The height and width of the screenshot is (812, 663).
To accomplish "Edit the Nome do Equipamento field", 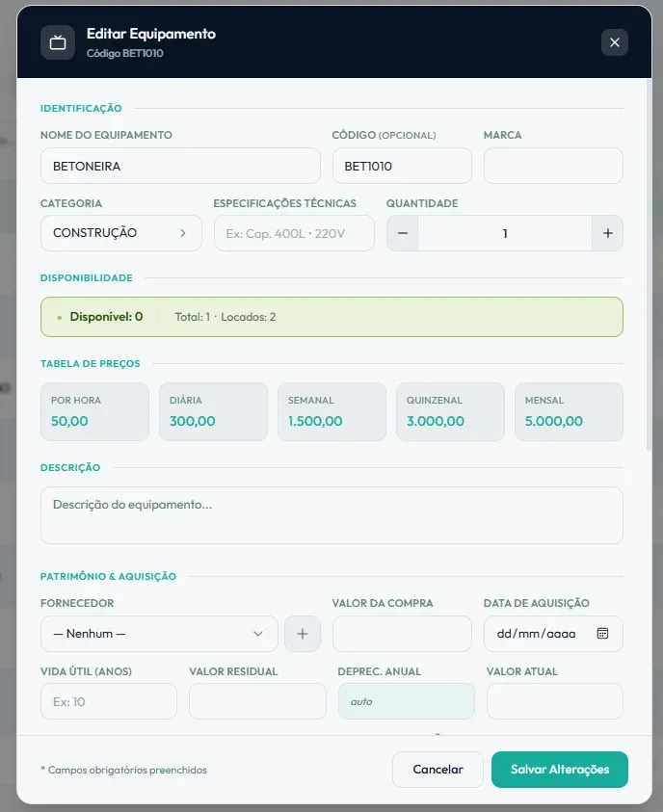I will pos(180,166).
